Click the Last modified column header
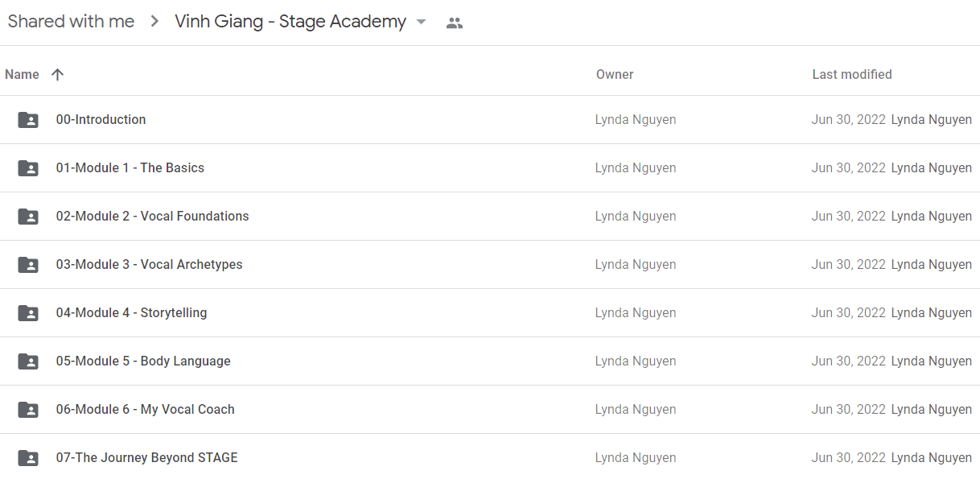The width and height of the screenshot is (980, 479). click(852, 74)
